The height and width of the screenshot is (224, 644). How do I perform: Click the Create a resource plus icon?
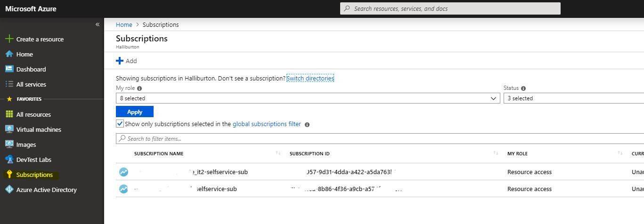(9, 39)
